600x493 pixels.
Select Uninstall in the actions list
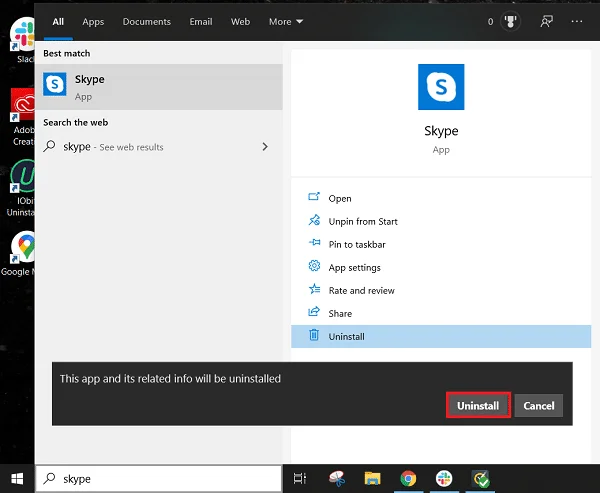point(441,336)
